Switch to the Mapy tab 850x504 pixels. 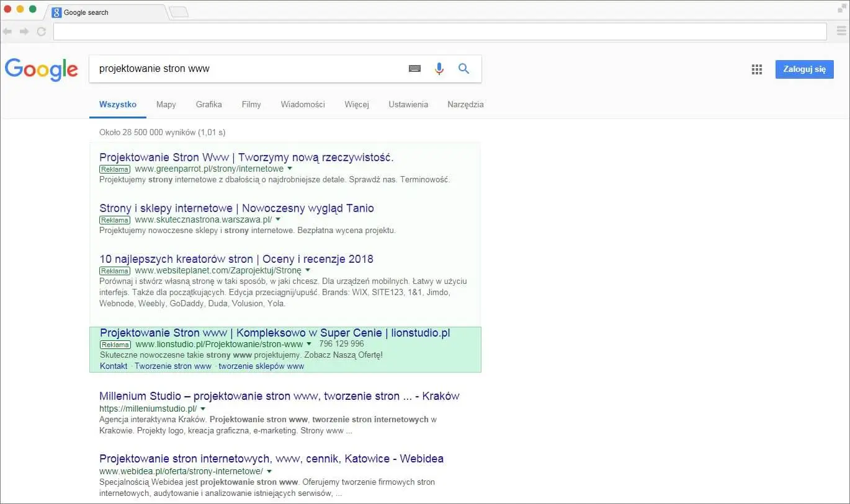pyautogui.click(x=166, y=104)
